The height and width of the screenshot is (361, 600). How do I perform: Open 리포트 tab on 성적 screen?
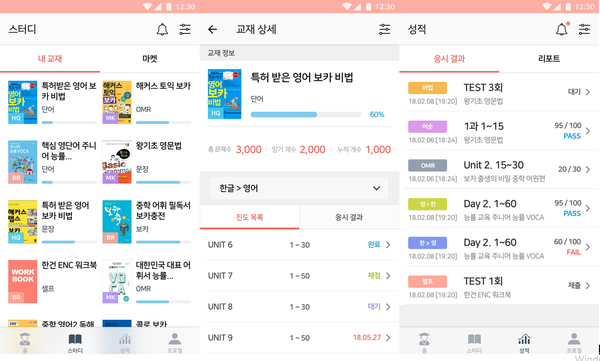pyautogui.click(x=549, y=59)
